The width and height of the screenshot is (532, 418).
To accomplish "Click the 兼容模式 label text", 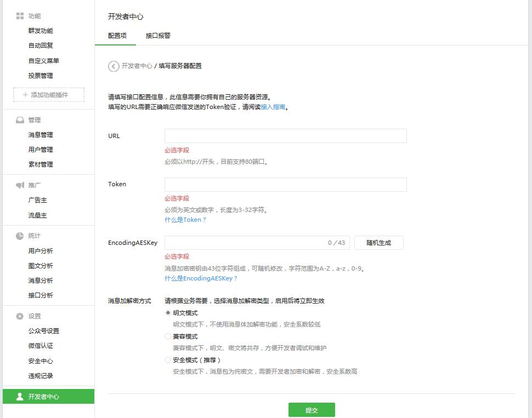I will [x=185, y=336].
